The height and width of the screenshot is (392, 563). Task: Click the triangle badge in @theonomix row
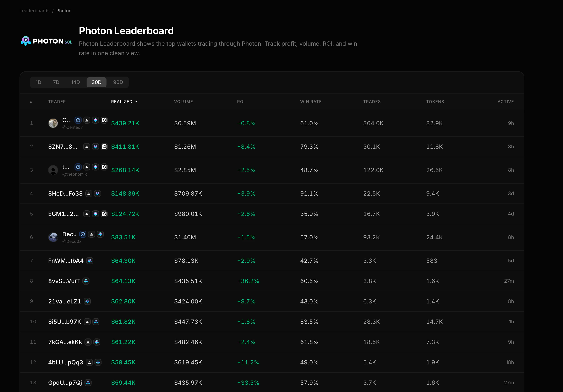pyautogui.click(x=87, y=167)
